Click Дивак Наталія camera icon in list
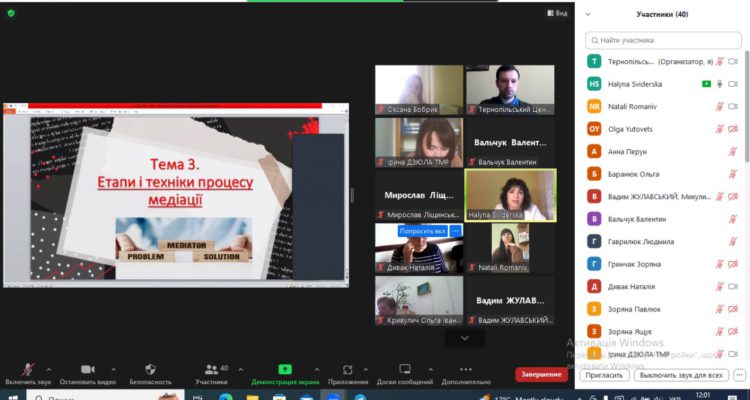Viewport: 750px width, 400px height. point(733,287)
